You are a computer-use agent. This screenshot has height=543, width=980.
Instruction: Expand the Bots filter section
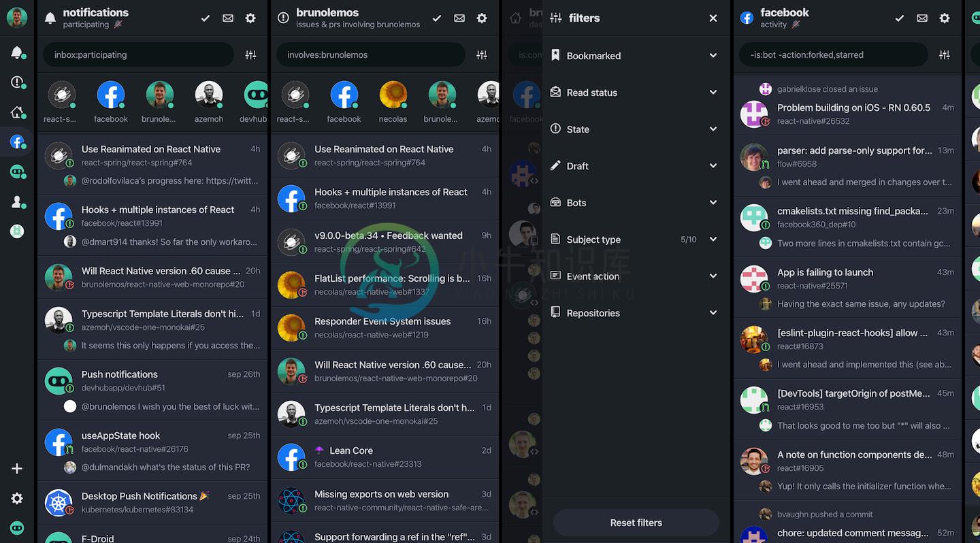tap(636, 203)
